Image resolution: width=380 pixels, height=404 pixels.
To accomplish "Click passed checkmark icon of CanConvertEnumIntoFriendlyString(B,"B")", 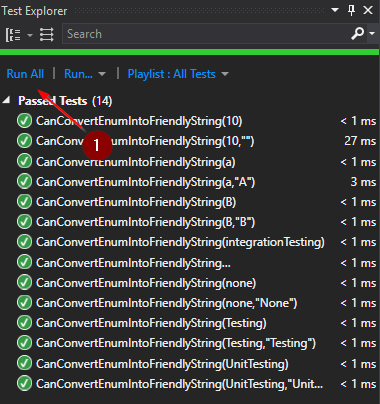I will tap(24, 222).
